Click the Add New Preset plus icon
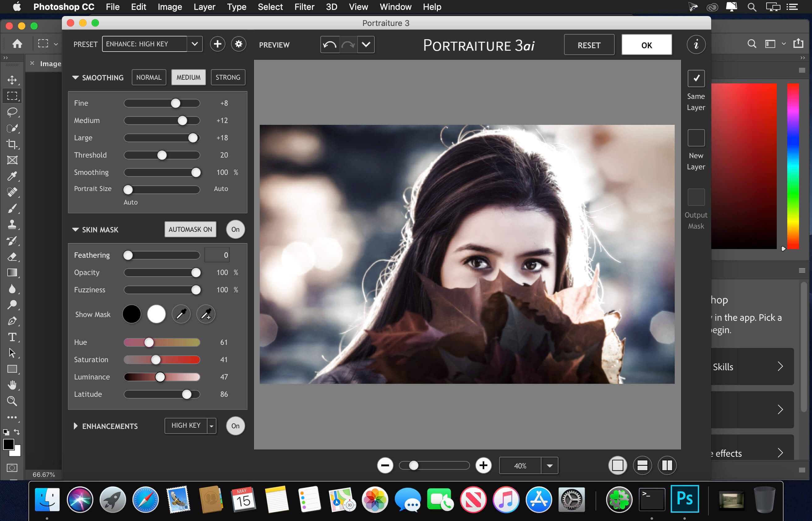 (217, 44)
